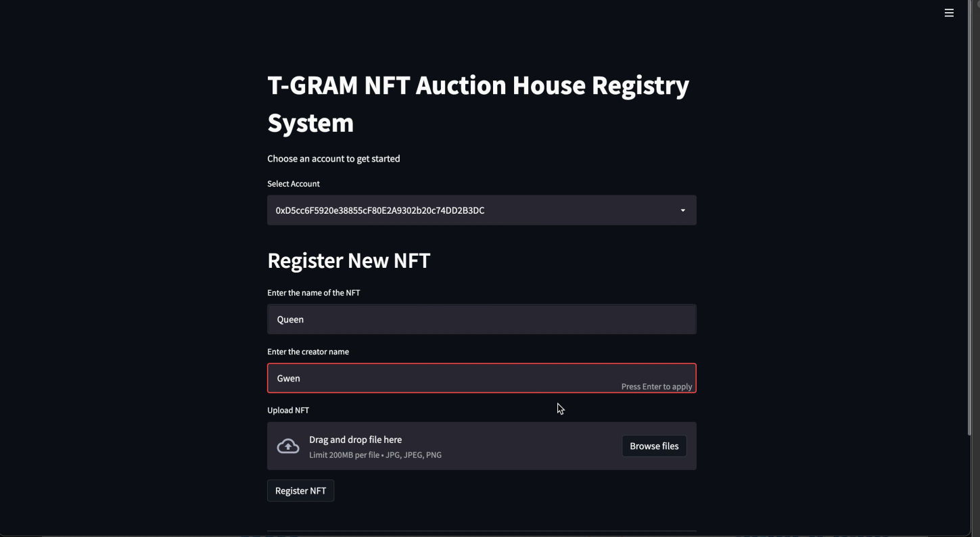Click 'Choose an account to get started' text
This screenshot has width=980, height=537.
[333, 158]
